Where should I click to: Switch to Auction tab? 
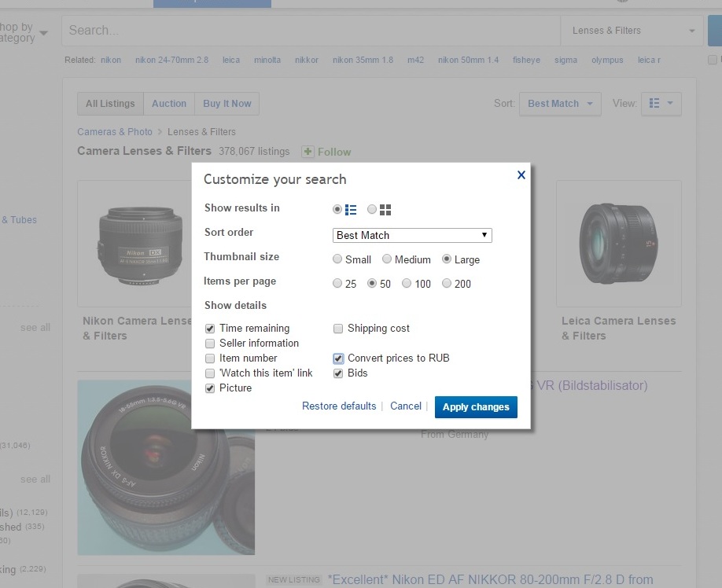click(x=169, y=104)
